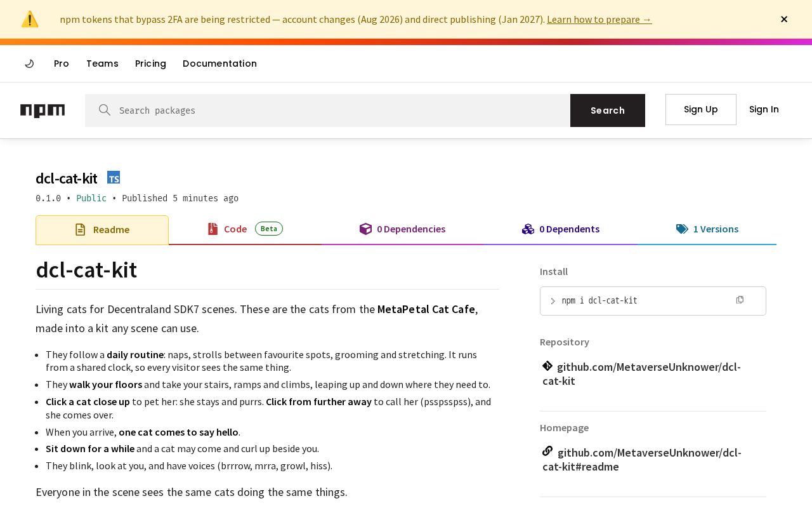Click the 'Click from further away' bold text
812x508 pixels.
pyautogui.click(x=318, y=401)
